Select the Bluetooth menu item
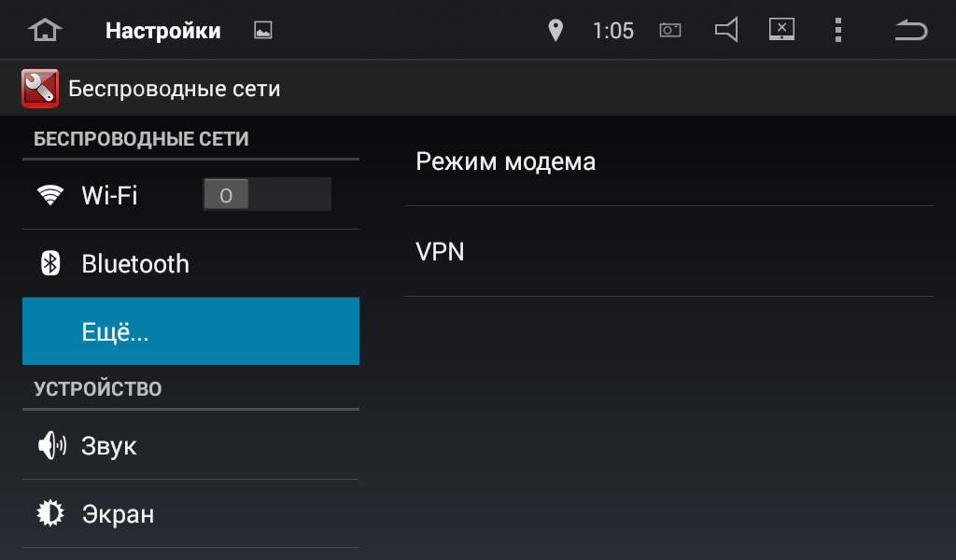 click(190, 264)
